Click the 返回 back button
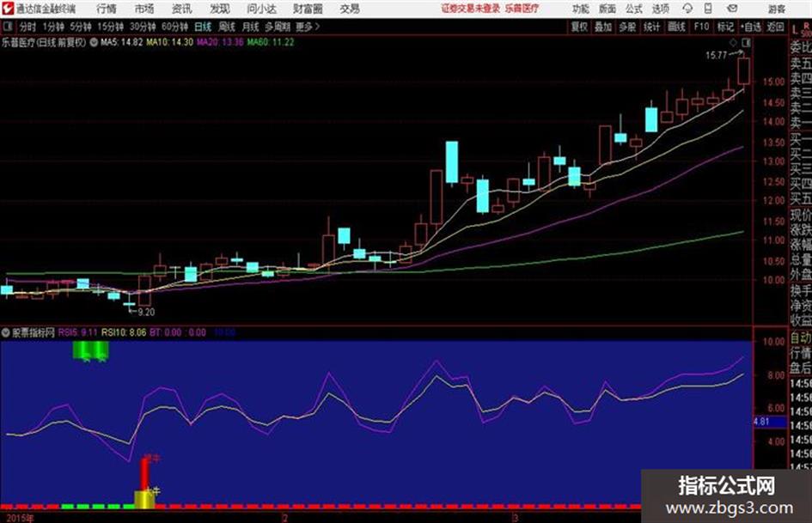The image size is (812, 523). pos(775,27)
